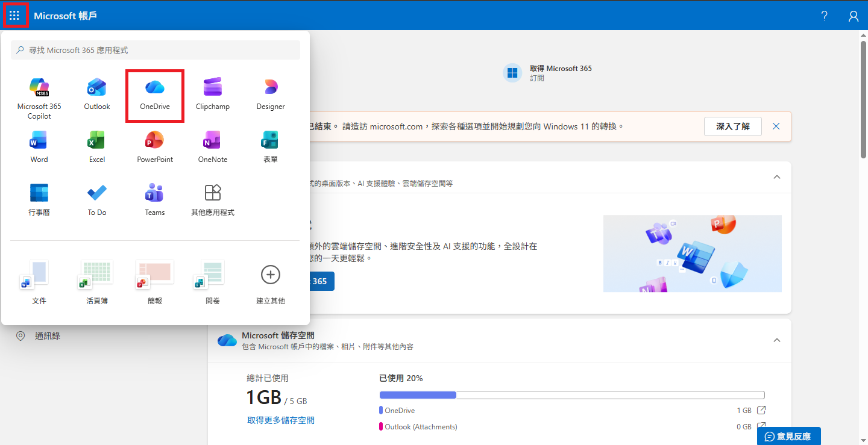Click the create other (建立其他) plus icon
Screen dimensions: 868x445
[271, 275]
